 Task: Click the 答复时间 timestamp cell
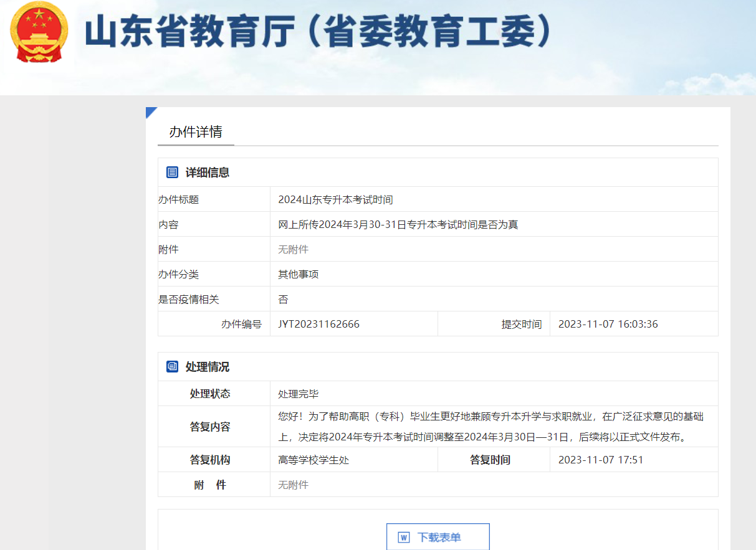click(x=603, y=460)
